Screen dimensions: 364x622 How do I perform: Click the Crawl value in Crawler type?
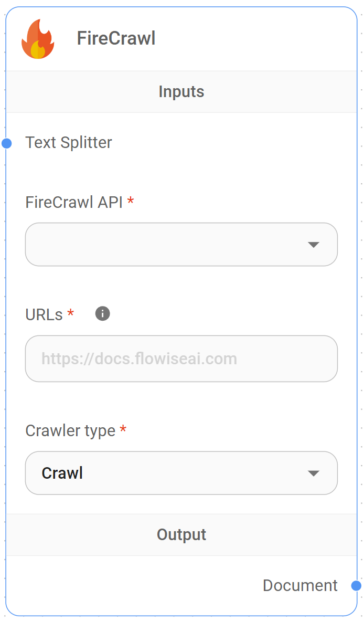pyautogui.click(x=61, y=472)
